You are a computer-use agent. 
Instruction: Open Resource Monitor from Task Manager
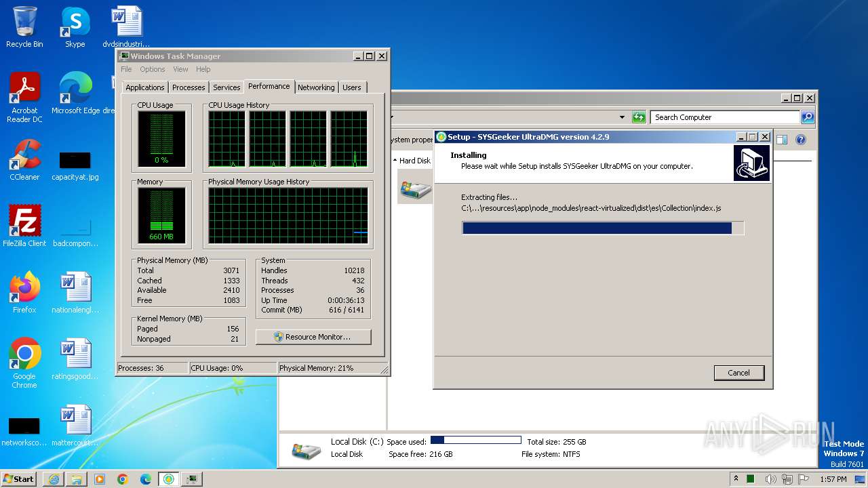click(313, 337)
